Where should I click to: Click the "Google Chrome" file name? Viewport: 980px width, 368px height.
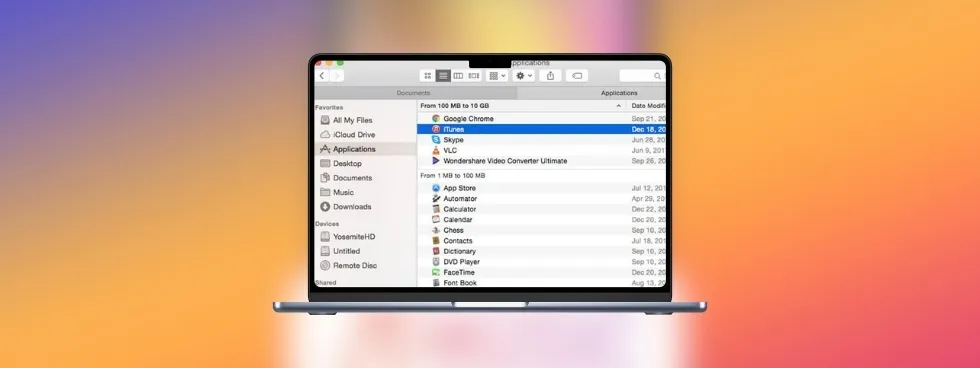(x=468, y=119)
